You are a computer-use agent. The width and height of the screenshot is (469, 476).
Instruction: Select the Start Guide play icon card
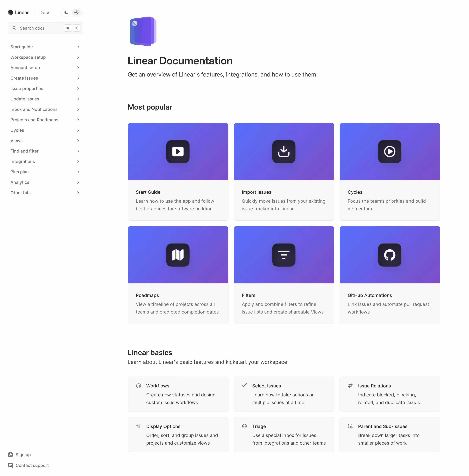[x=178, y=152]
